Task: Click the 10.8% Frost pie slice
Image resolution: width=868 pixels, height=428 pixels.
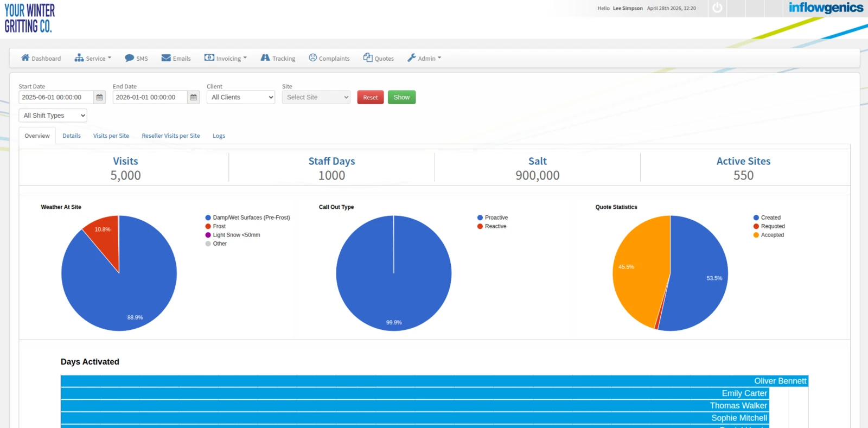Action: tap(104, 234)
